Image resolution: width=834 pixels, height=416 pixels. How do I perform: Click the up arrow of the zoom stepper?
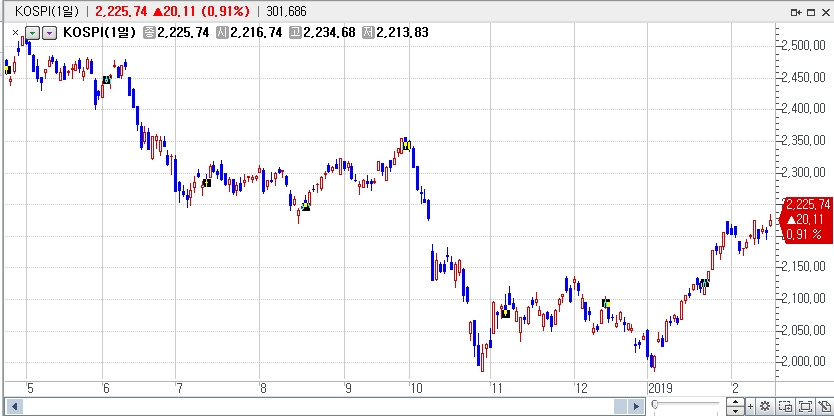[736, 402]
